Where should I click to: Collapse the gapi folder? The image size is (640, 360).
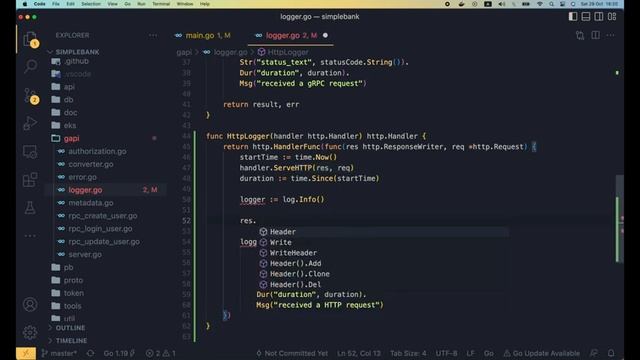(71, 138)
